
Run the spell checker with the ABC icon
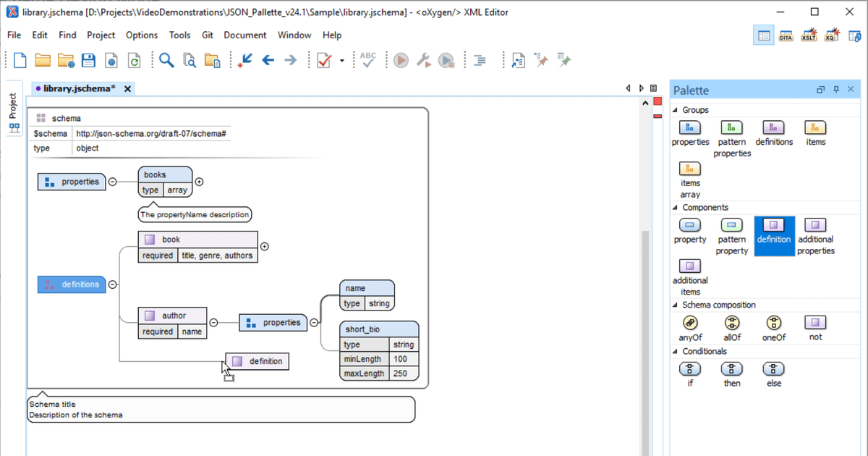367,60
